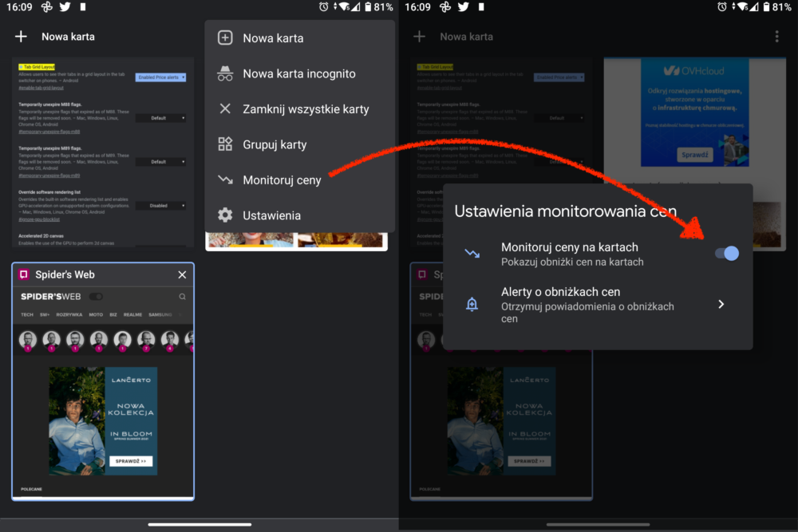Image resolution: width=798 pixels, height=532 pixels.
Task: Click the #enable-tab-grid-layout link on the left flags tab
Action: coord(41,88)
